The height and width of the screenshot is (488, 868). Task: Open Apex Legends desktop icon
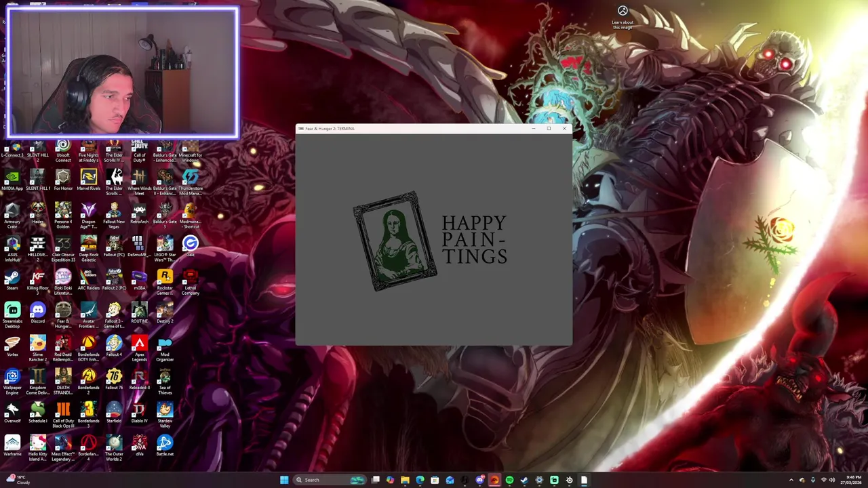tap(139, 347)
